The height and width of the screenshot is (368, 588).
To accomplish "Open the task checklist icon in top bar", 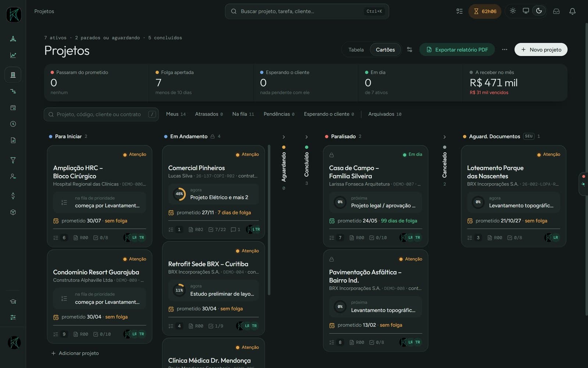I will click(x=459, y=11).
